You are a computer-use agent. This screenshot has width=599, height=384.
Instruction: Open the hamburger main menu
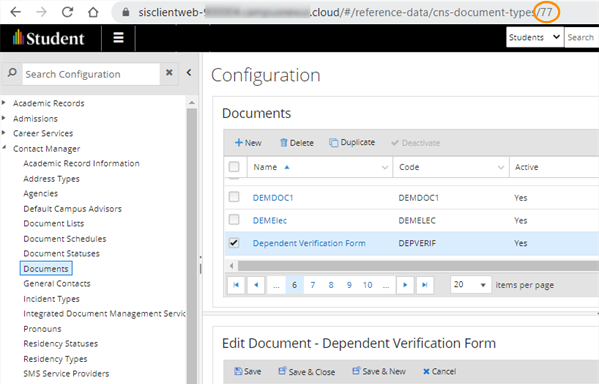[118, 38]
